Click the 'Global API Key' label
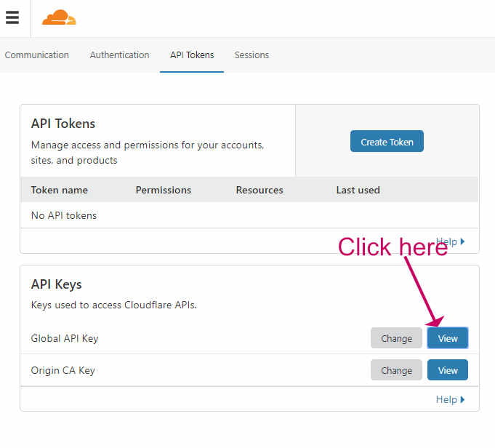 pos(65,338)
